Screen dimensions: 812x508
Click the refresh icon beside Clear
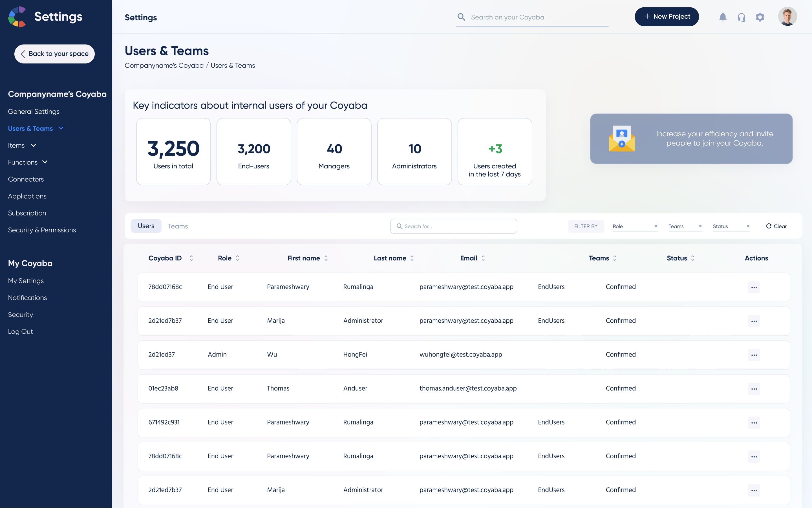point(768,226)
